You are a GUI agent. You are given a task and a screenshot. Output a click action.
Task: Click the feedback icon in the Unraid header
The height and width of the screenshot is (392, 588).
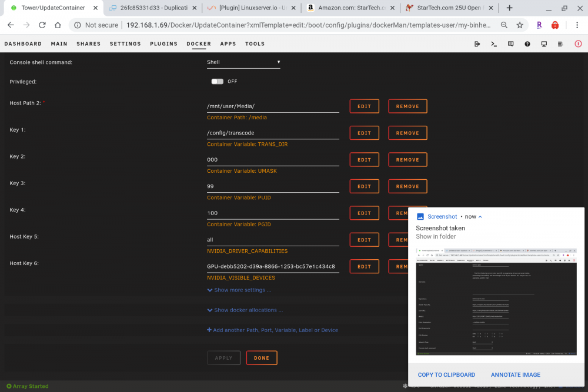pyautogui.click(x=511, y=44)
